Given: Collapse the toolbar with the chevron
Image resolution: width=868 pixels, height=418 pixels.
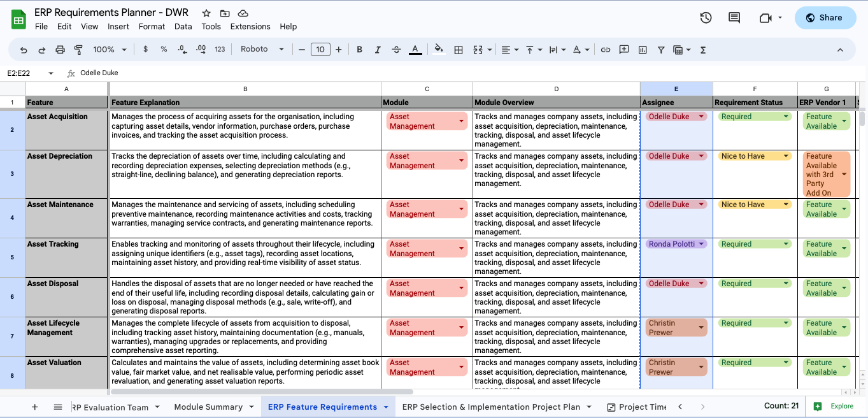Looking at the screenshot, I should click(x=840, y=50).
